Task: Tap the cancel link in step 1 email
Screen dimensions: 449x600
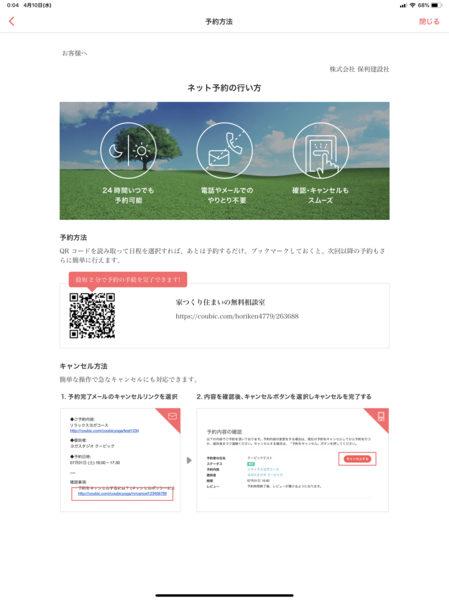Action: tap(122, 494)
